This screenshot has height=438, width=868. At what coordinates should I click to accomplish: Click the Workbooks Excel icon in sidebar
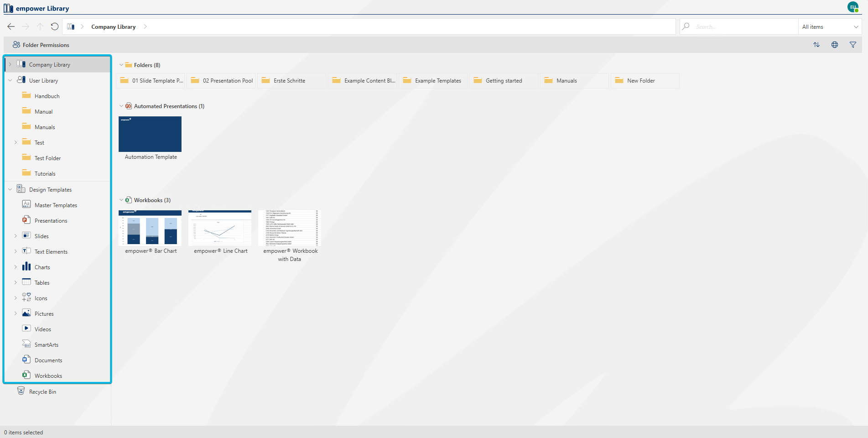point(26,375)
